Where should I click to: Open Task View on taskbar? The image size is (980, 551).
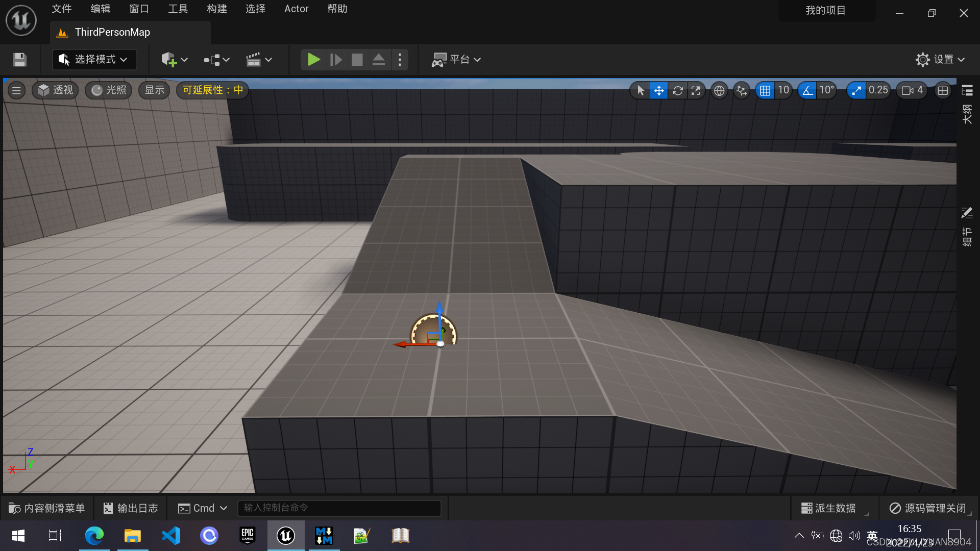(x=55, y=536)
